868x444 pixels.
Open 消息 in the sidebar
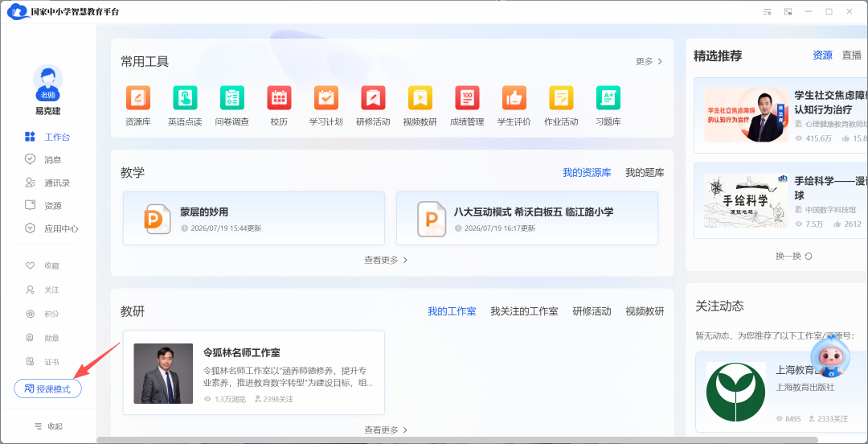(x=43, y=159)
